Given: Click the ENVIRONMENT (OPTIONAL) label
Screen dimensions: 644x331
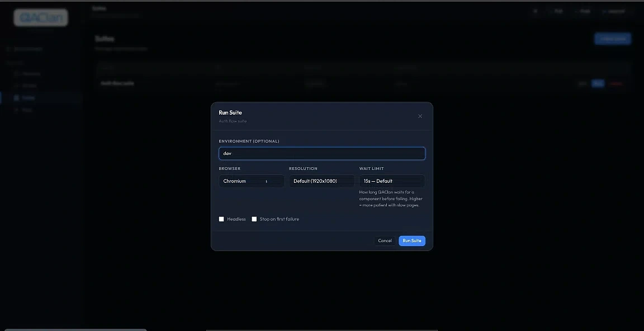Looking at the screenshot, I should [249, 141].
